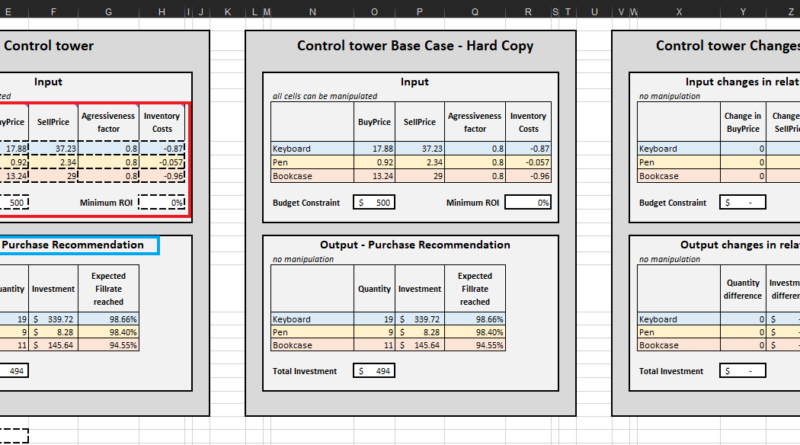Click Keyboard row label in Base Case input table
The image size is (800, 445).
tap(312, 149)
